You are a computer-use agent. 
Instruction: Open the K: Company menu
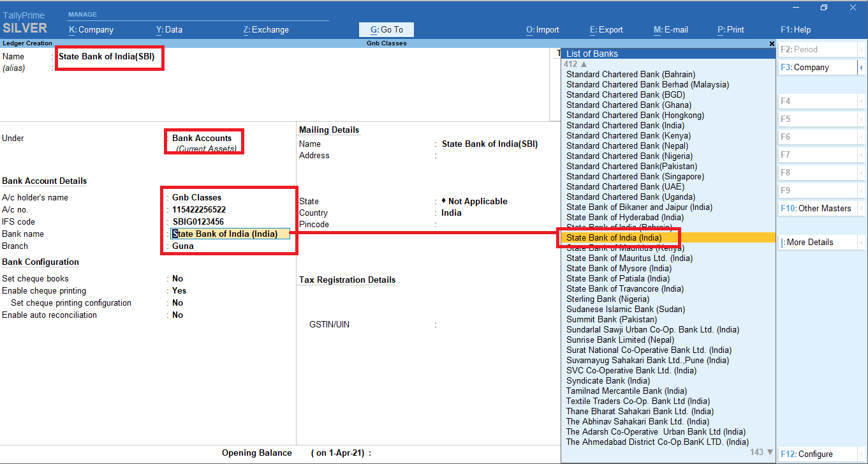pyautogui.click(x=91, y=29)
